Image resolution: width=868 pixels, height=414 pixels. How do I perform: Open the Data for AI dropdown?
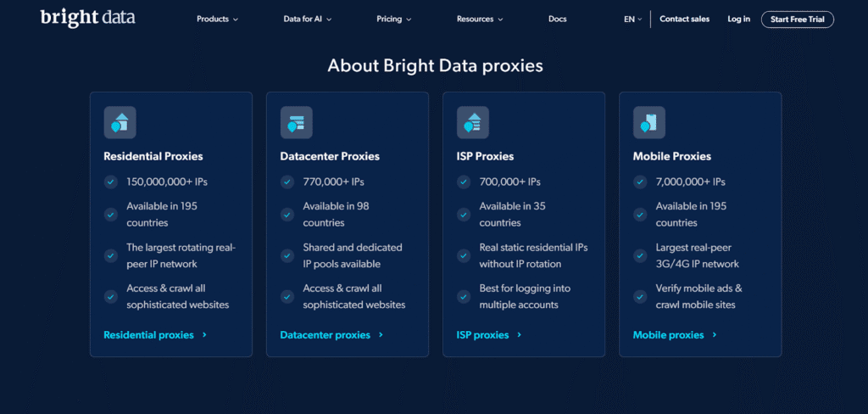point(307,19)
